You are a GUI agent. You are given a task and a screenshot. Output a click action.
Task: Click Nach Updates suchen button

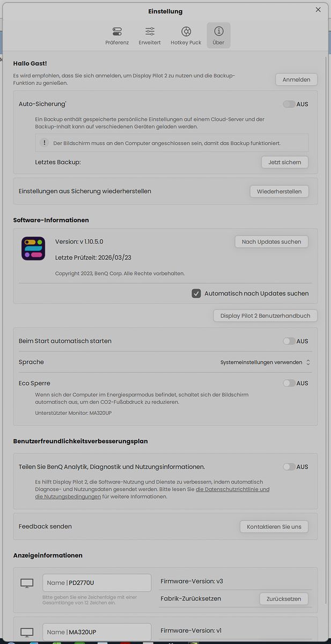[x=271, y=241]
